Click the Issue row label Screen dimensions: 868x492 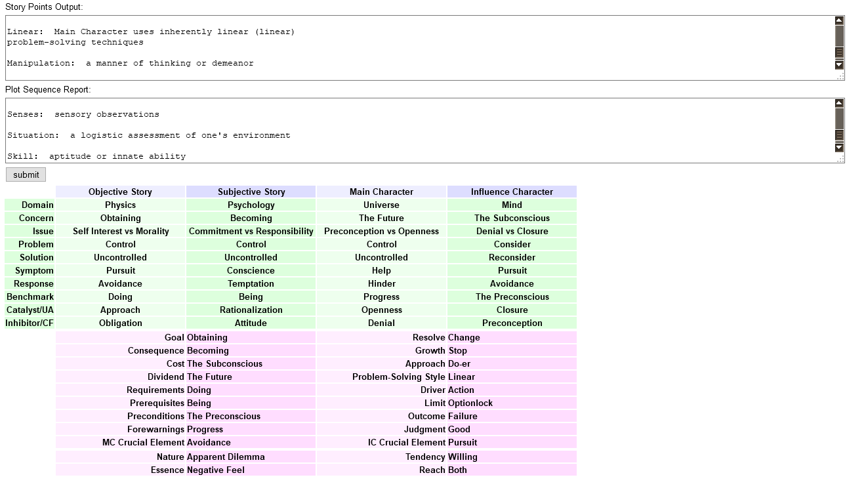(30, 231)
